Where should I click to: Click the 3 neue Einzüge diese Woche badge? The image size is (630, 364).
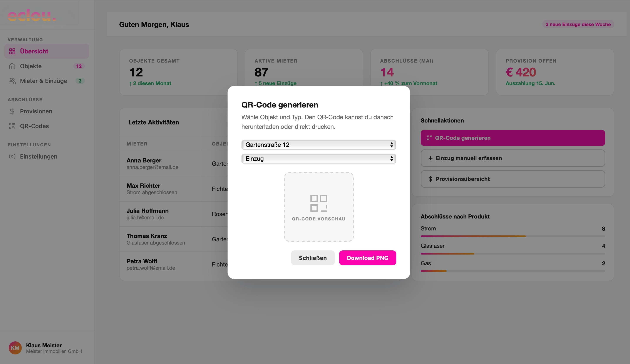point(578,24)
